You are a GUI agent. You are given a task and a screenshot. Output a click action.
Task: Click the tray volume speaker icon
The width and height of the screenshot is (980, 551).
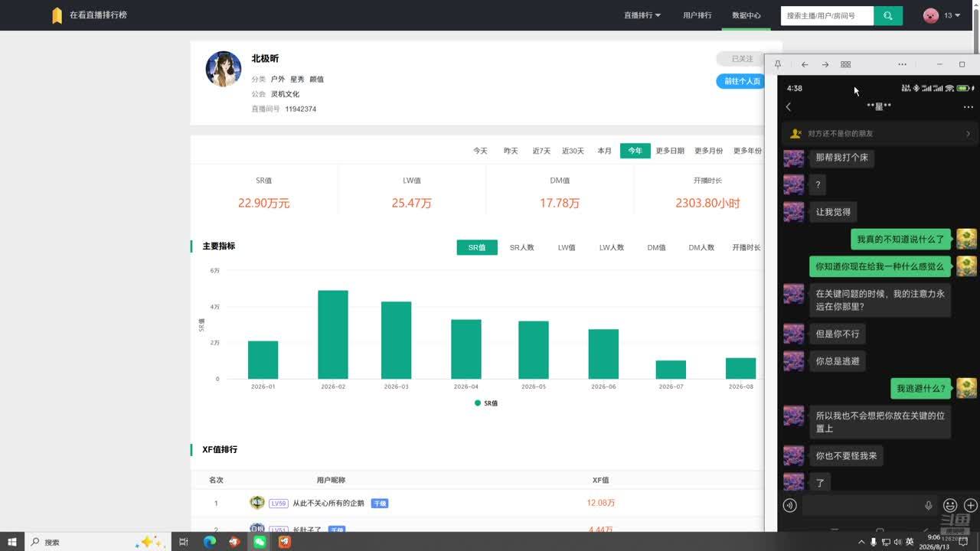pos(897,542)
